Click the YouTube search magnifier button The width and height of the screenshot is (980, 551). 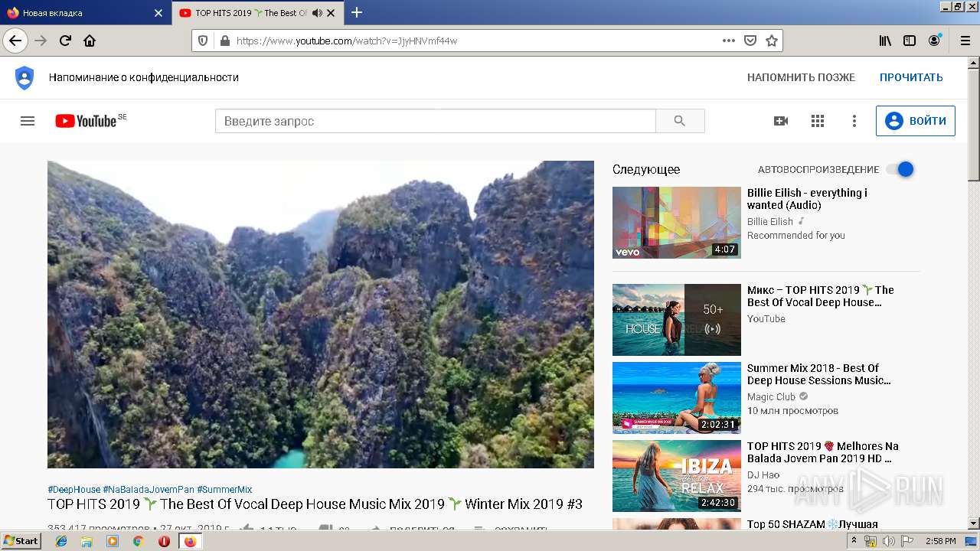[x=680, y=121]
